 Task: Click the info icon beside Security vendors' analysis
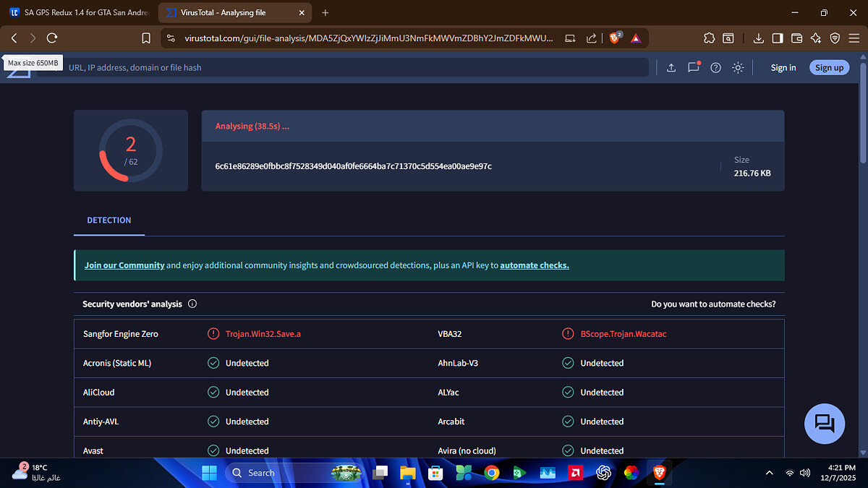pyautogui.click(x=192, y=304)
